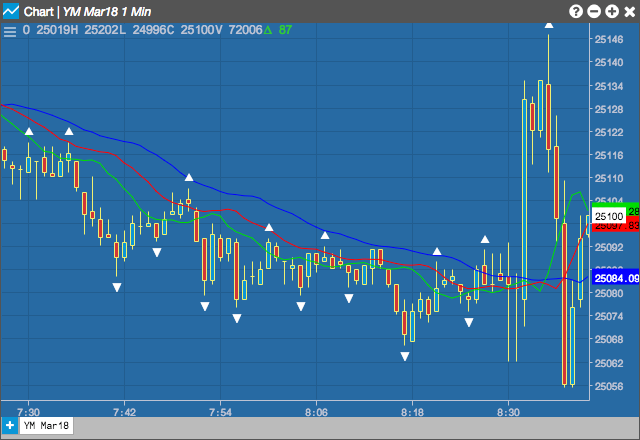Image resolution: width=640 pixels, height=440 pixels.
Task: Click the down-fractal arrow near 7:42
Action: point(117,287)
